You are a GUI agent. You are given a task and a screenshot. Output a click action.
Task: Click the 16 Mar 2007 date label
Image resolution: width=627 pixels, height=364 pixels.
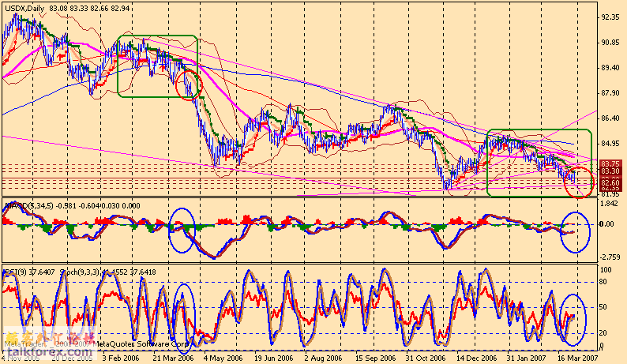pyautogui.click(x=577, y=358)
